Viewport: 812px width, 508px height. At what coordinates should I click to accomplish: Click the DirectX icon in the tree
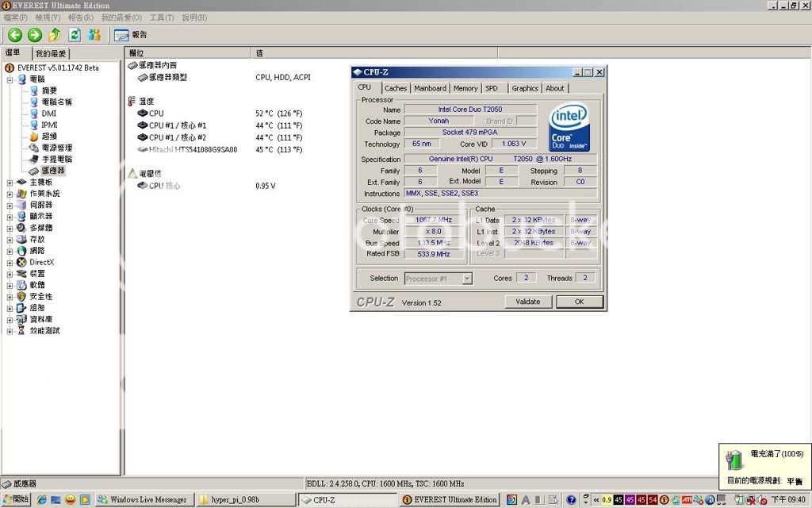tap(21, 262)
